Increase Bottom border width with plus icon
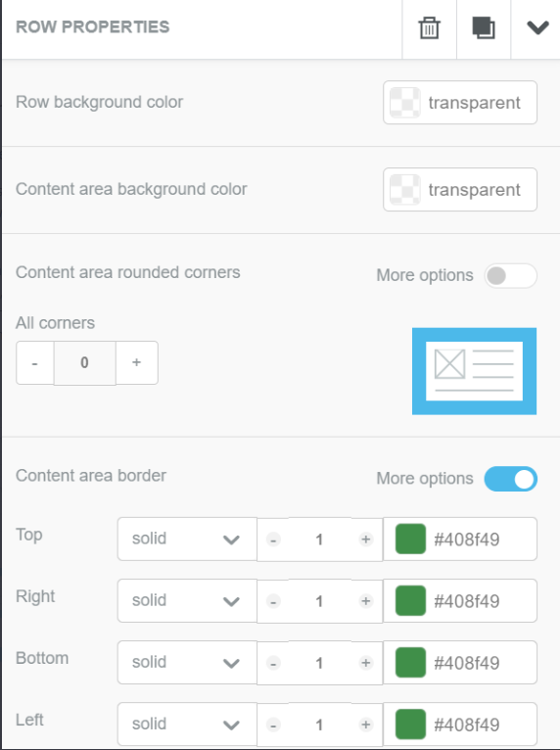Image resolution: width=560 pixels, height=750 pixels. tap(366, 663)
